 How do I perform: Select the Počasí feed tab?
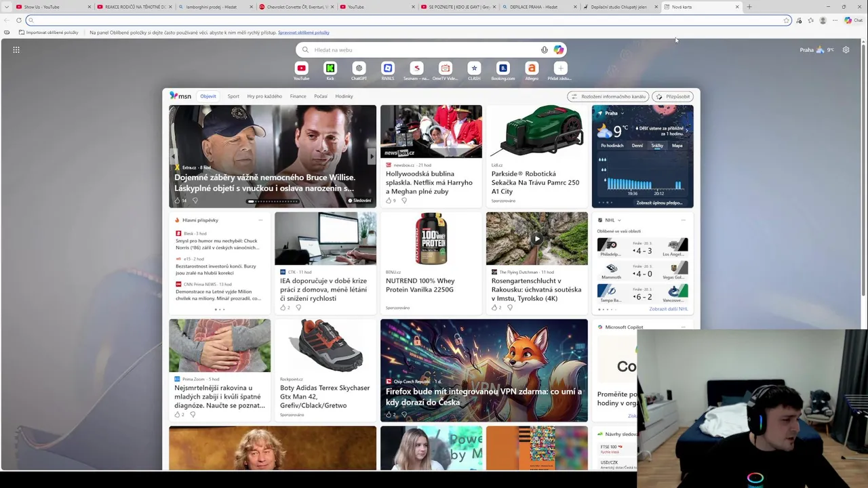coord(321,96)
